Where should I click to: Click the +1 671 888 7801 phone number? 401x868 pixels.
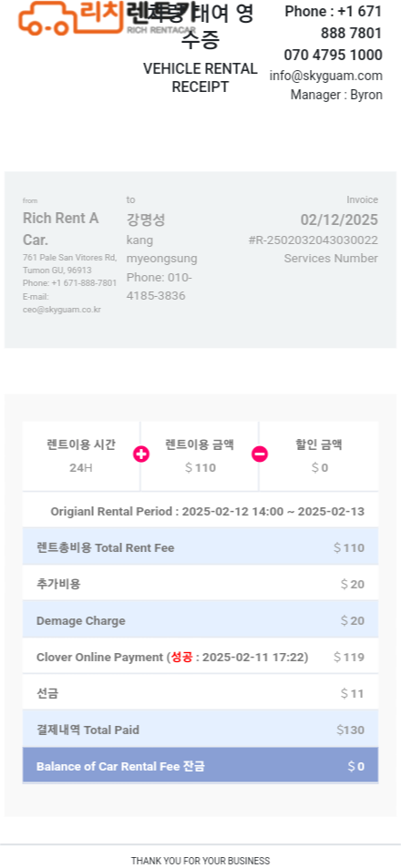334,22
